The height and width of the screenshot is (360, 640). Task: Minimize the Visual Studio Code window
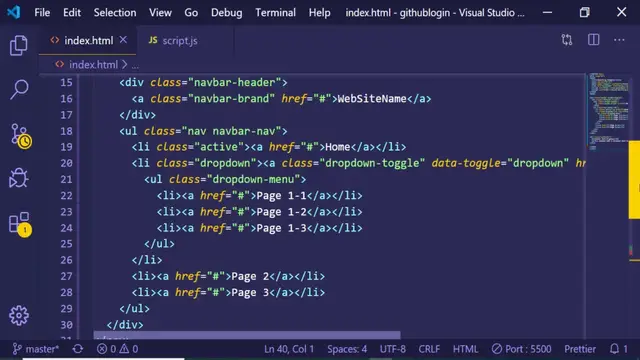pos(547,13)
